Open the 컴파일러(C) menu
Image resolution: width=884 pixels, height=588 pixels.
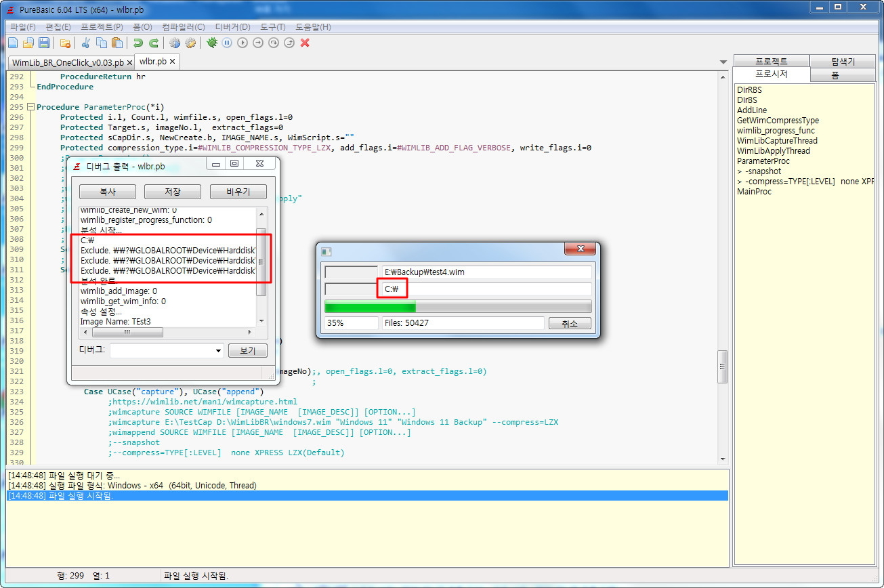click(x=184, y=27)
